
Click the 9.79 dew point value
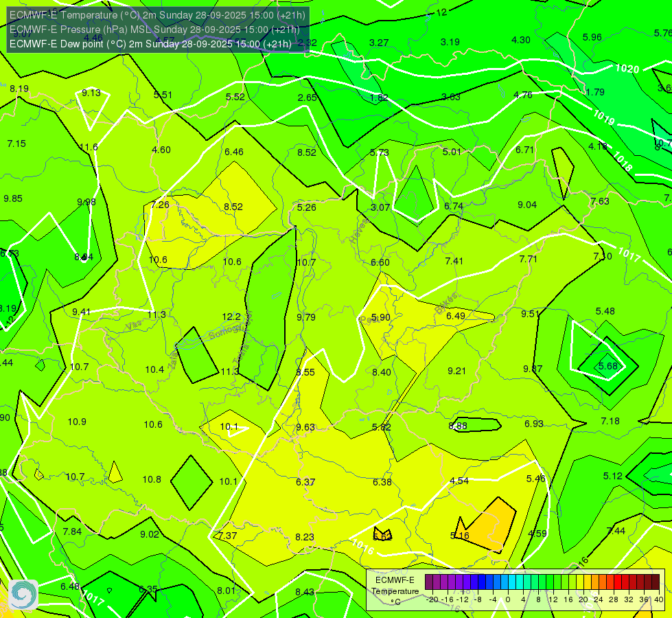click(x=306, y=317)
